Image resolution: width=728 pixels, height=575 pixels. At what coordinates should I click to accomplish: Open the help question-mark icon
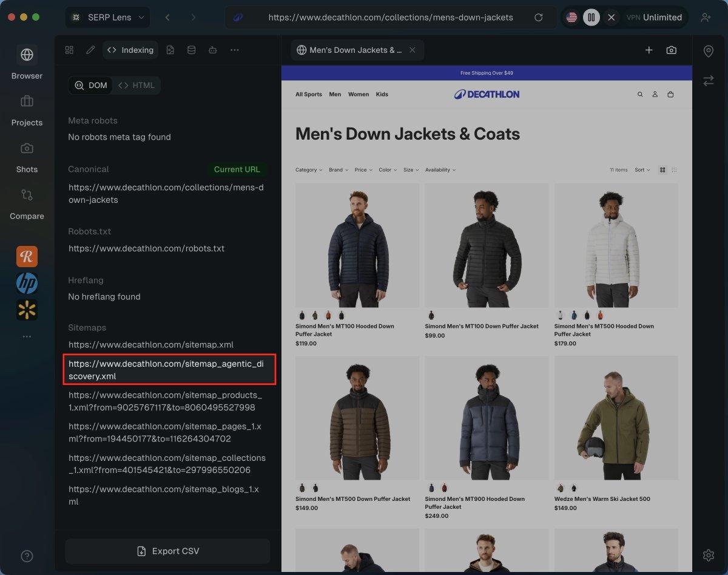pyautogui.click(x=27, y=556)
